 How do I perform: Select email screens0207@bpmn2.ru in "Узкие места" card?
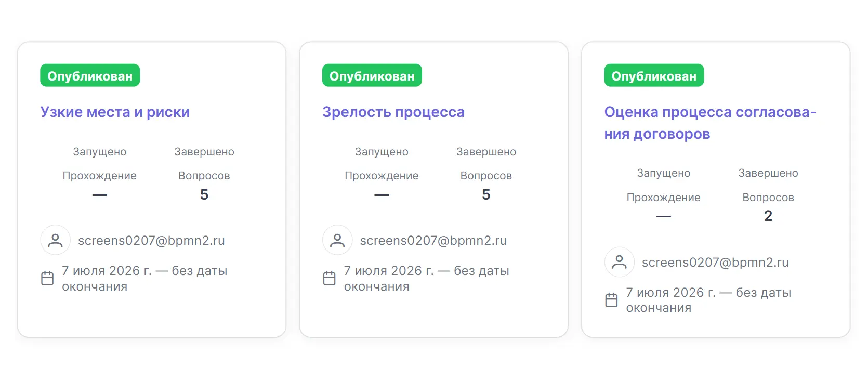click(x=151, y=241)
